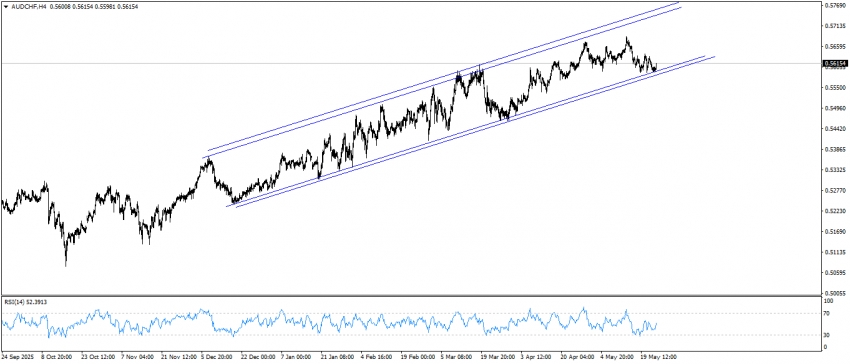Click the 0.50055 level on price scale
This screenshot has height=364, width=850.
pos(836,293)
